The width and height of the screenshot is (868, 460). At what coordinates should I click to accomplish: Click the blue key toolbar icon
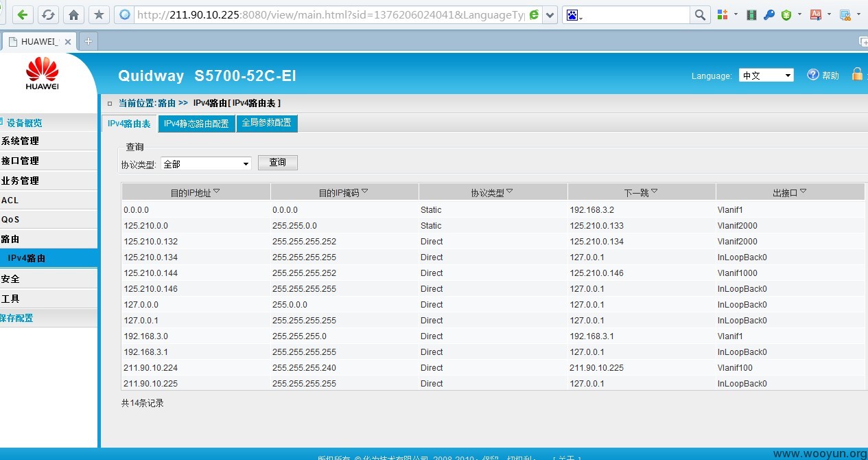click(x=769, y=14)
